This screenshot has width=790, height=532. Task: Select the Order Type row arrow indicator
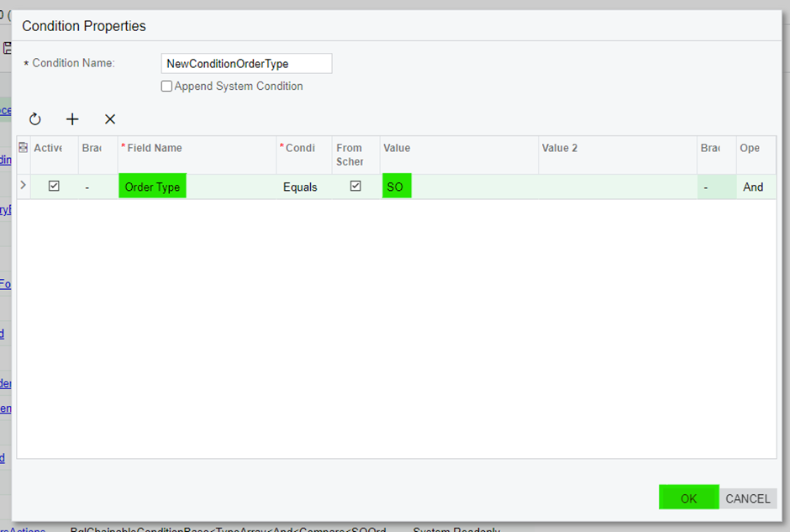[x=23, y=186]
